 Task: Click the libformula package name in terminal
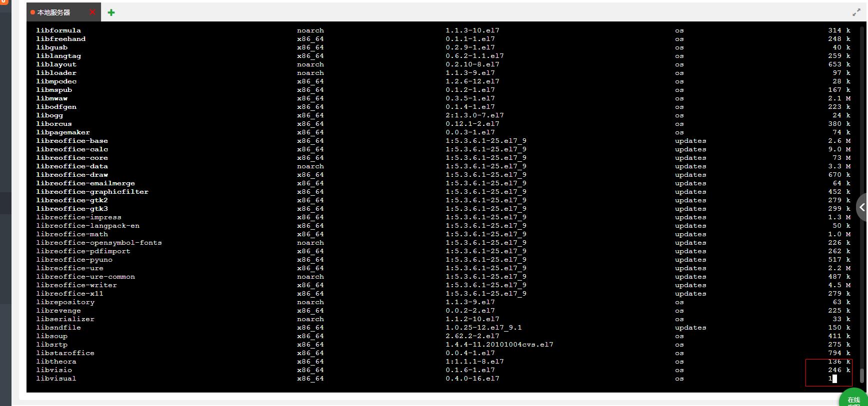coord(58,30)
